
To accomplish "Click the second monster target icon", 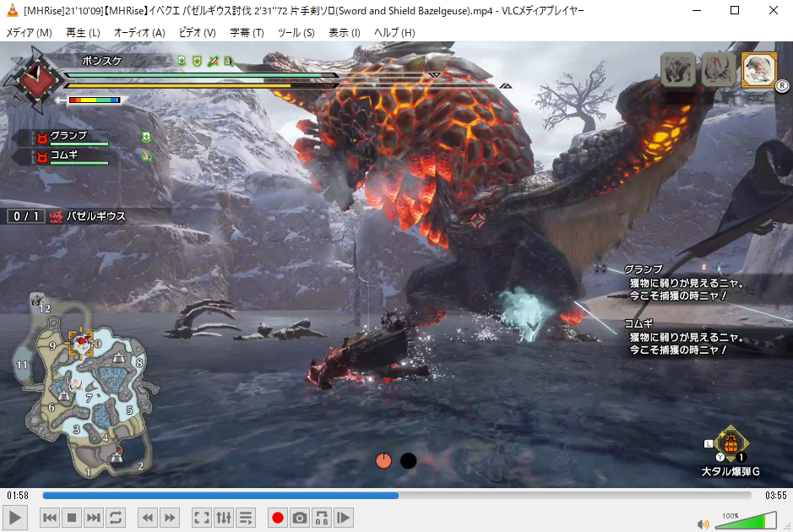I will (718, 70).
